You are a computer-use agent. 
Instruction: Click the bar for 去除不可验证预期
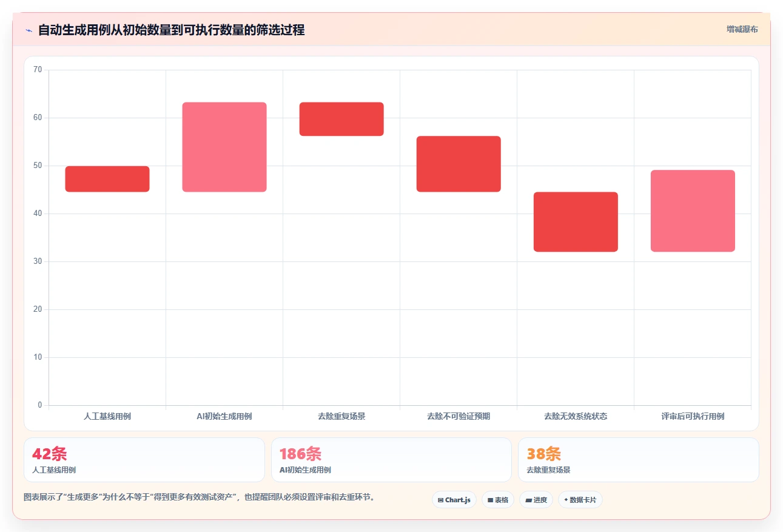(459, 164)
